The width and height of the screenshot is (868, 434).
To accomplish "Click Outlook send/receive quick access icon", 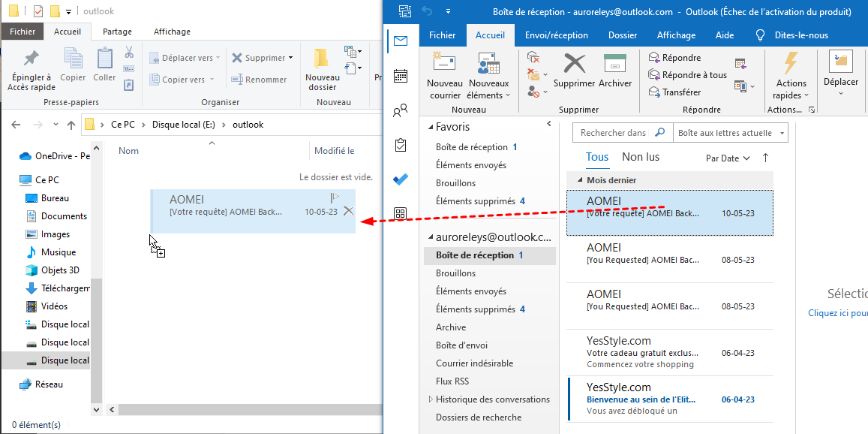I will (405, 11).
